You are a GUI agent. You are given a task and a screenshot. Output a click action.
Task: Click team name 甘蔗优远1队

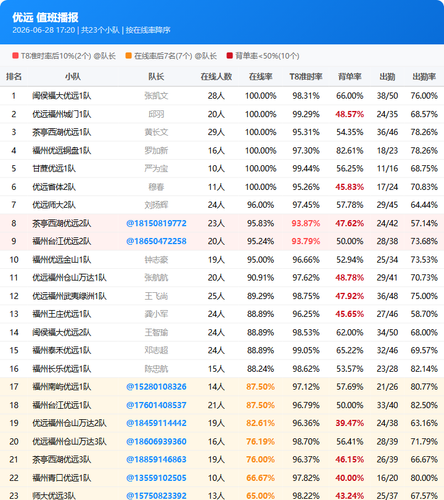click(54, 169)
